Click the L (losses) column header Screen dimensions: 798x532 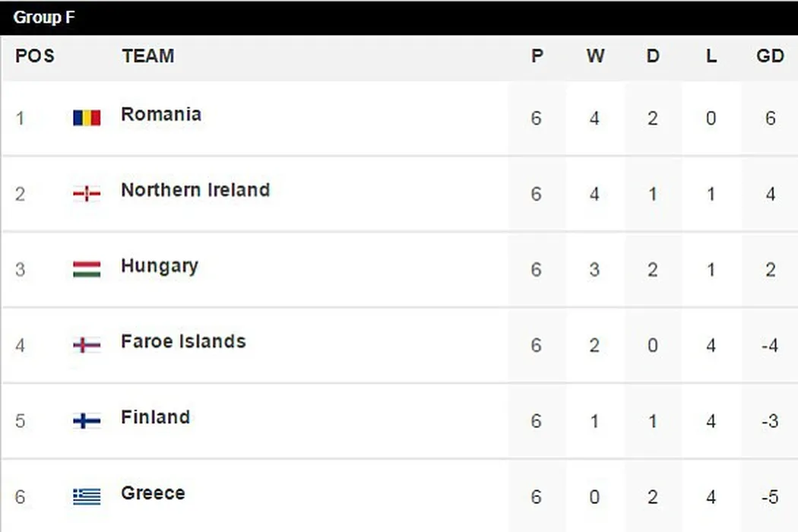[711, 56]
